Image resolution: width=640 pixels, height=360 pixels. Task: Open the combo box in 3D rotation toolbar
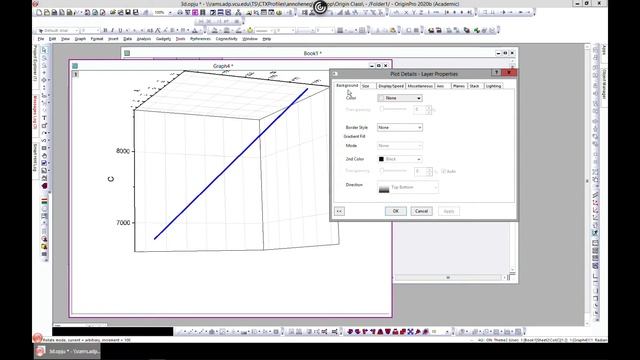point(446,332)
